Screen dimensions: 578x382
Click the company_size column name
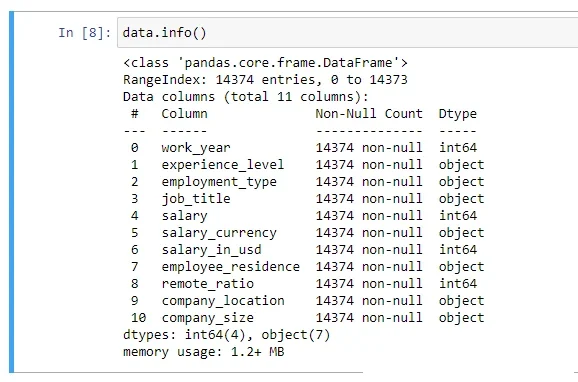point(208,317)
